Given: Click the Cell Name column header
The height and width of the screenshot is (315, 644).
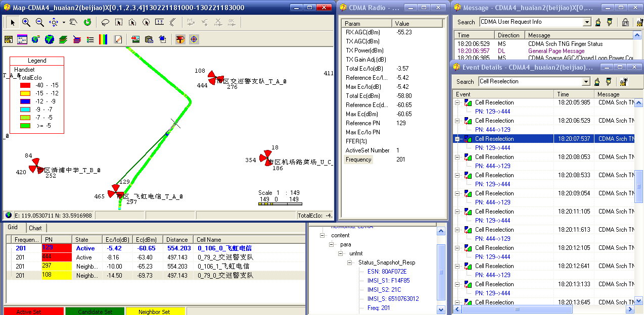Looking at the screenshot, I should coord(249,240).
